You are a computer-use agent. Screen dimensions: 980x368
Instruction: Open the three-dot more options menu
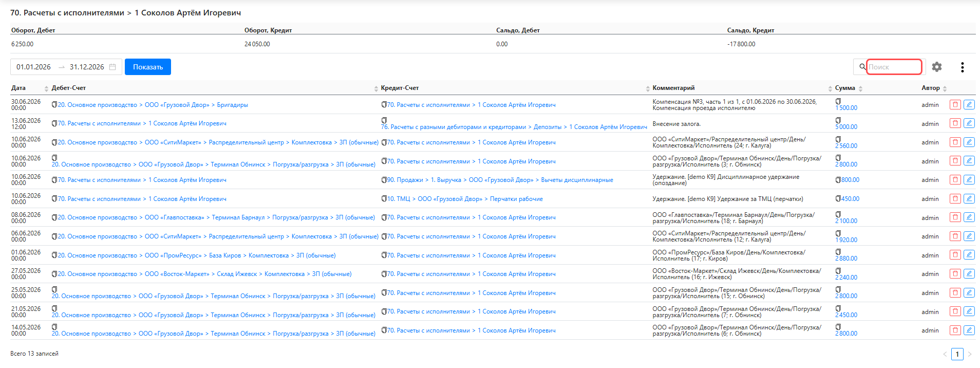point(962,67)
